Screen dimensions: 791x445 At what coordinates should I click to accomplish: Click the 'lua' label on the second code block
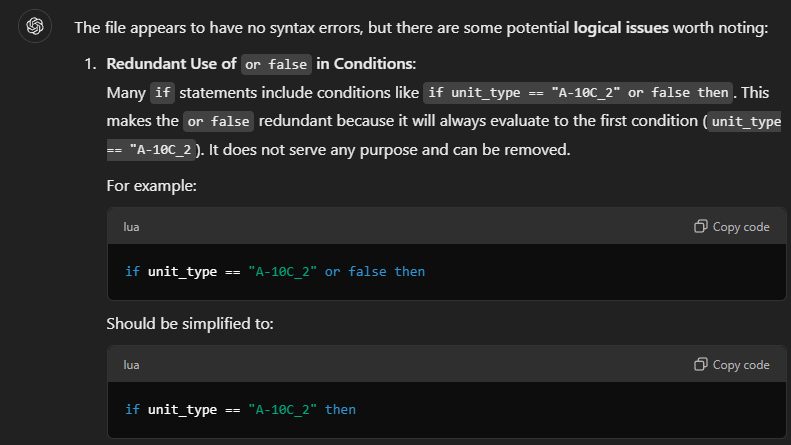click(131, 365)
